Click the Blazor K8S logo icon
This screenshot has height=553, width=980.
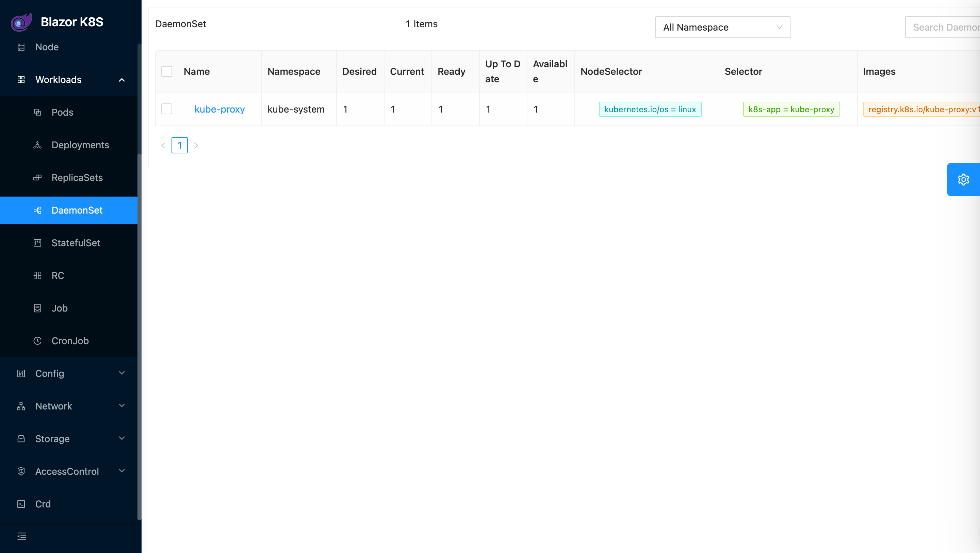21,22
